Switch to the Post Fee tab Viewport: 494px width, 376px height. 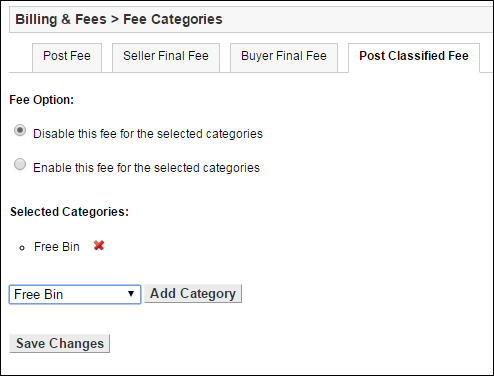[67, 57]
